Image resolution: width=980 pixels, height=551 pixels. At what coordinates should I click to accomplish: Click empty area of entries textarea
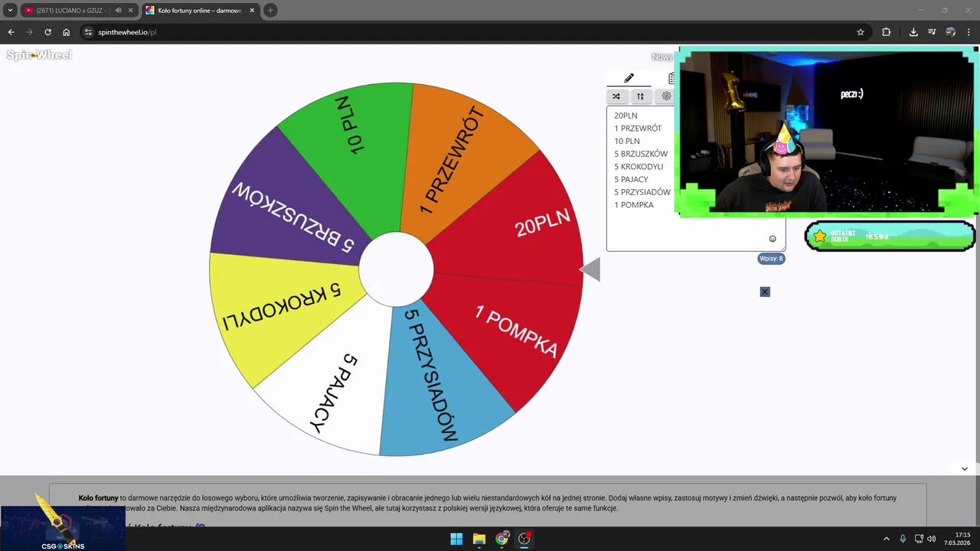(681, 230)
